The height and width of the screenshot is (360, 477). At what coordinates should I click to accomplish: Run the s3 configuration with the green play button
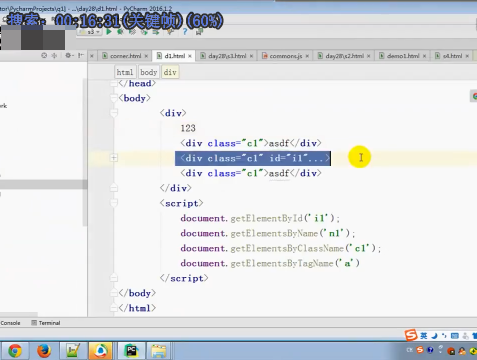[x=109, y=32]
